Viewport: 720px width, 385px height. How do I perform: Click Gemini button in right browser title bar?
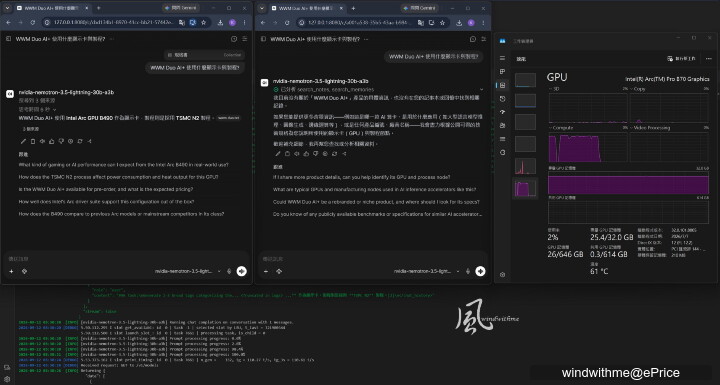click(419, 8)
